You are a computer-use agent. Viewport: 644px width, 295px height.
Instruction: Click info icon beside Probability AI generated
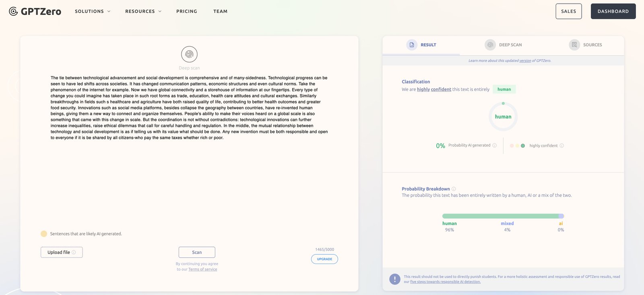point(495,145)
